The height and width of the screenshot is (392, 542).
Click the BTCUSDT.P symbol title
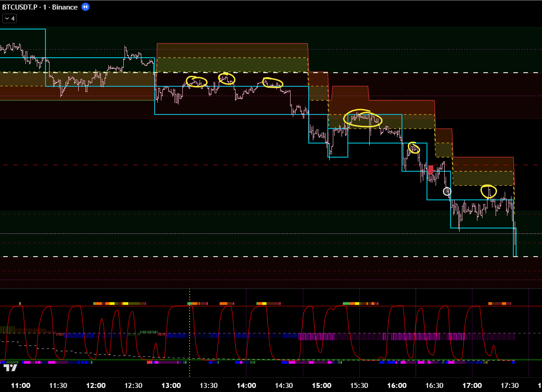click(20, 7)
